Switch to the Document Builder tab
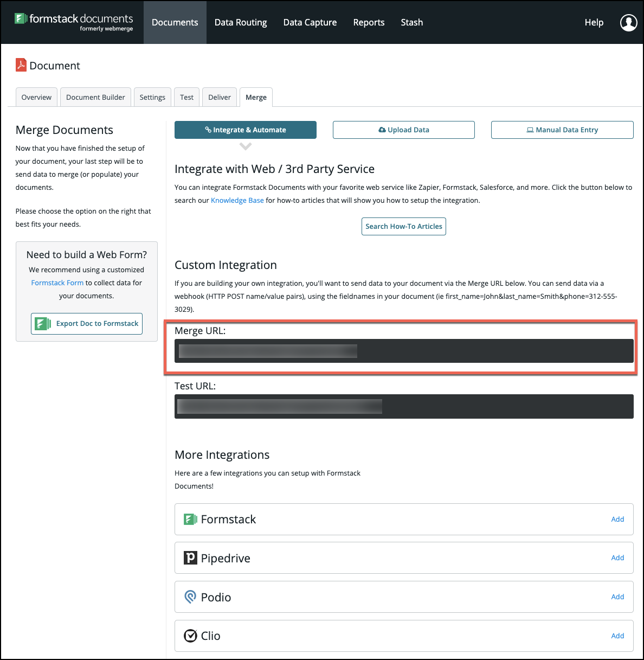Image resolution: width=644 pixels, height=660 pixels. (95, 97)
